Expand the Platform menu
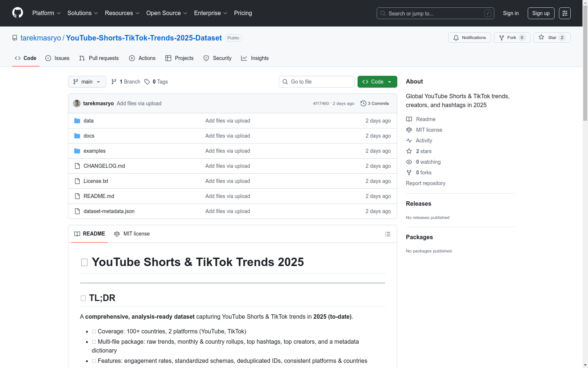 [46, 13]
